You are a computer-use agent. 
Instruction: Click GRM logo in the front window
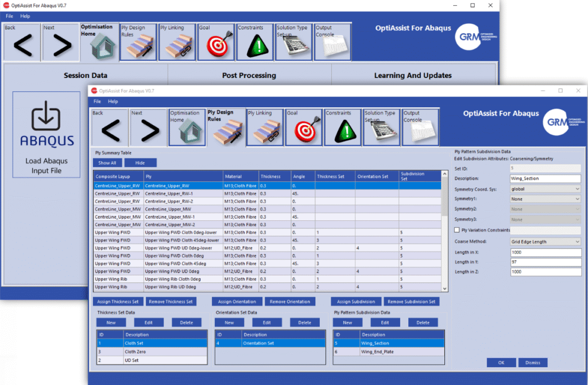(x=563, y=122)
